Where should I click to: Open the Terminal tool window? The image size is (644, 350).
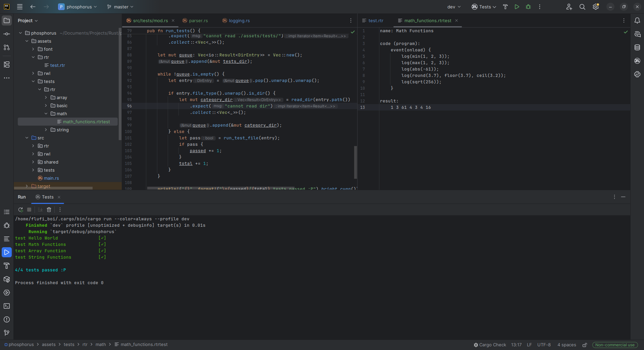click(x=7, y=306)
